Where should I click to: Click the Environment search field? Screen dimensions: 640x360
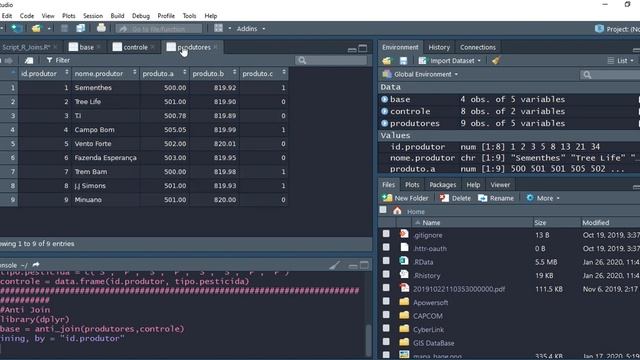click(x=610, y=75)
